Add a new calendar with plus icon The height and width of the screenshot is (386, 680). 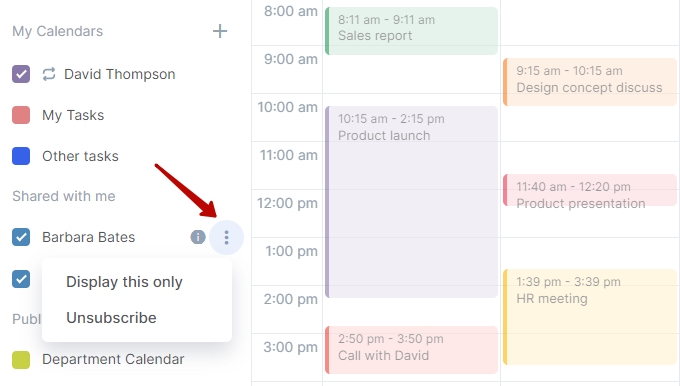point(220,31)
